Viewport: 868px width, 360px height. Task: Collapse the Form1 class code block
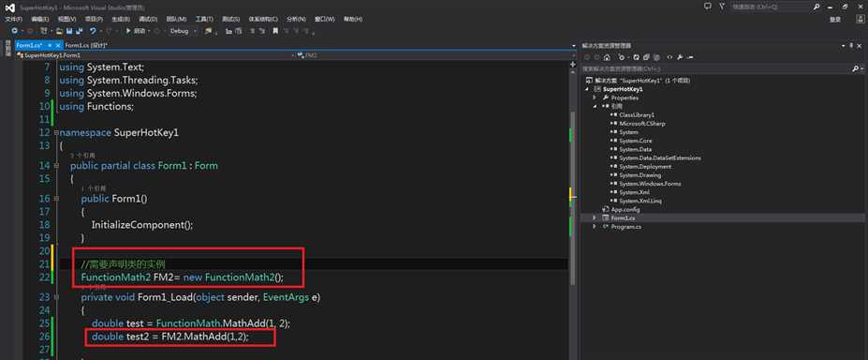coord(56,166)
